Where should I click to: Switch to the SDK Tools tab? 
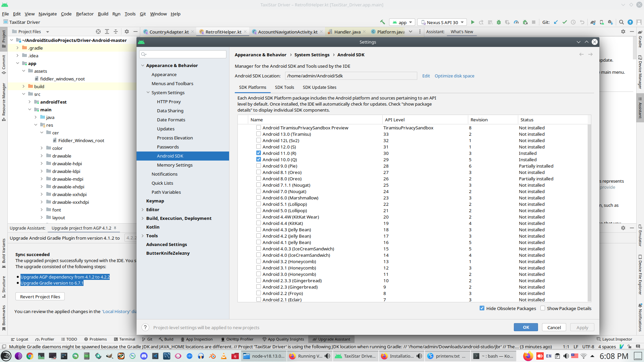(284, 87)
